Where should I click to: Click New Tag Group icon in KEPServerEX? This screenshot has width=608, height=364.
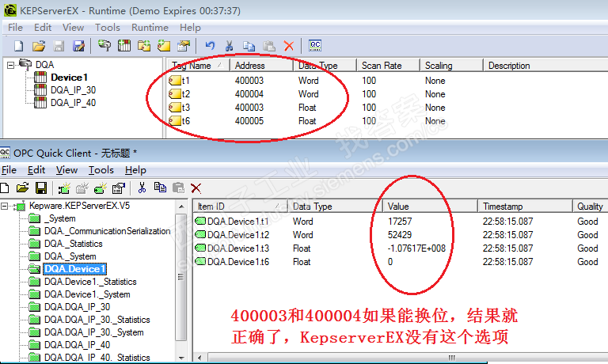(x=144, y=46)
